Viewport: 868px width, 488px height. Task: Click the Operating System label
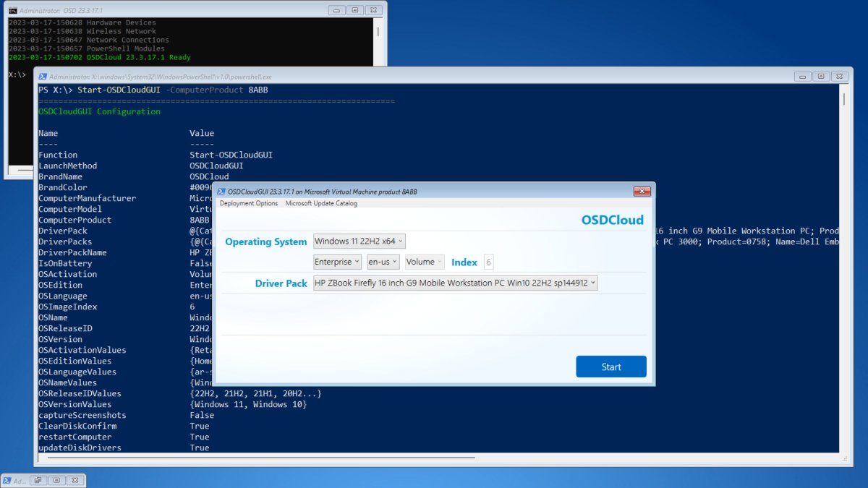(x=266, y=241)
